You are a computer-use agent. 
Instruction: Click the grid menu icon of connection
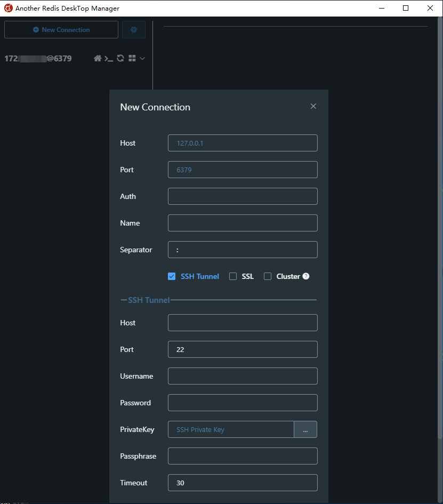[x=132, y=58]
